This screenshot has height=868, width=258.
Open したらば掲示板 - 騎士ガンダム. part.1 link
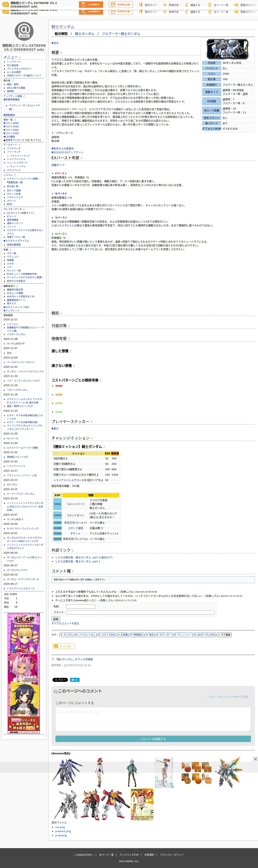click(x=78, y=561)
